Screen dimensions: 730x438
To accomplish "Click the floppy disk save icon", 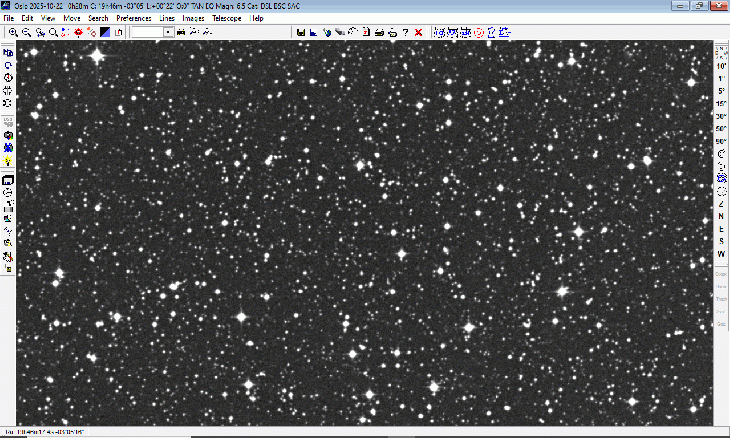I will pyautogui.click(x=301, y=32).
